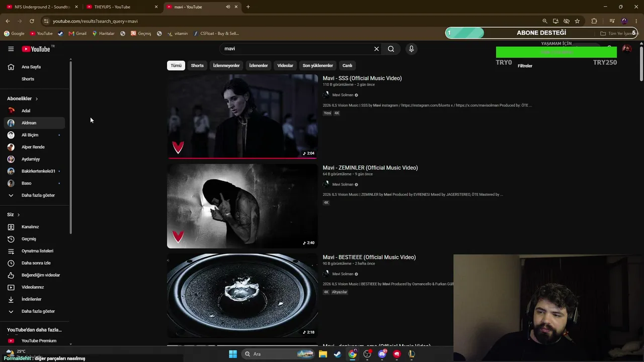Select the Son yüklenenler filter chip
Screen dimensions: 644x362
tap(318, 65)
